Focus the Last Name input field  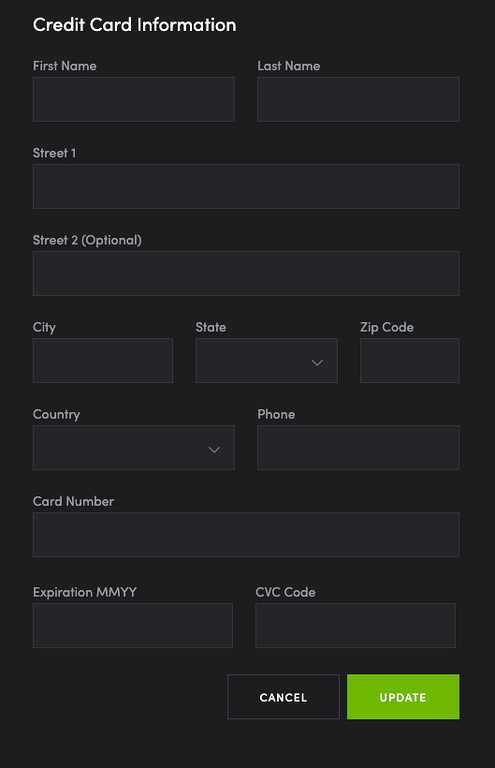coord(358,99)
